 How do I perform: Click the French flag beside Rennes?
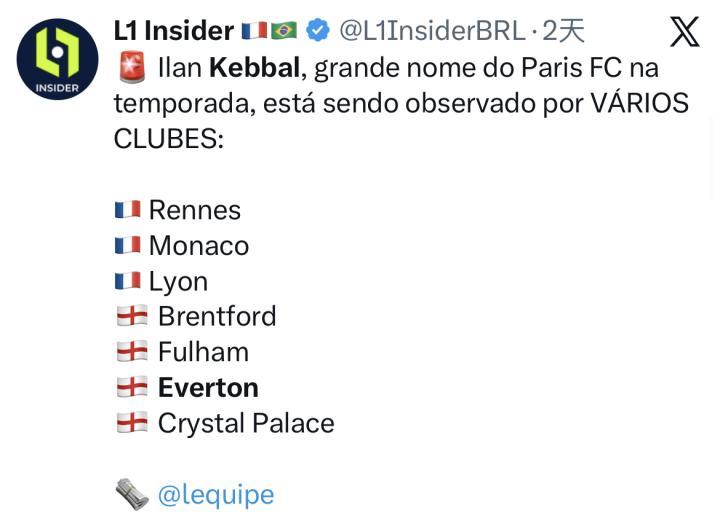[127, 210]
